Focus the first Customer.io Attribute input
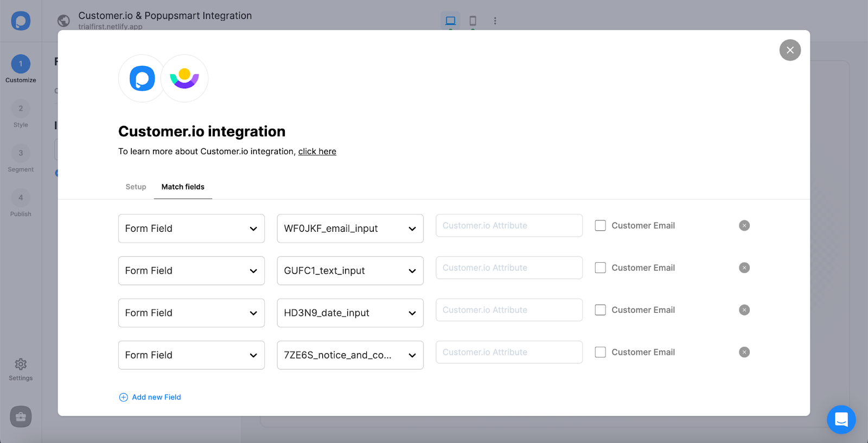The width and height of the screenshot is (868, 443). (x=509, y=226)
